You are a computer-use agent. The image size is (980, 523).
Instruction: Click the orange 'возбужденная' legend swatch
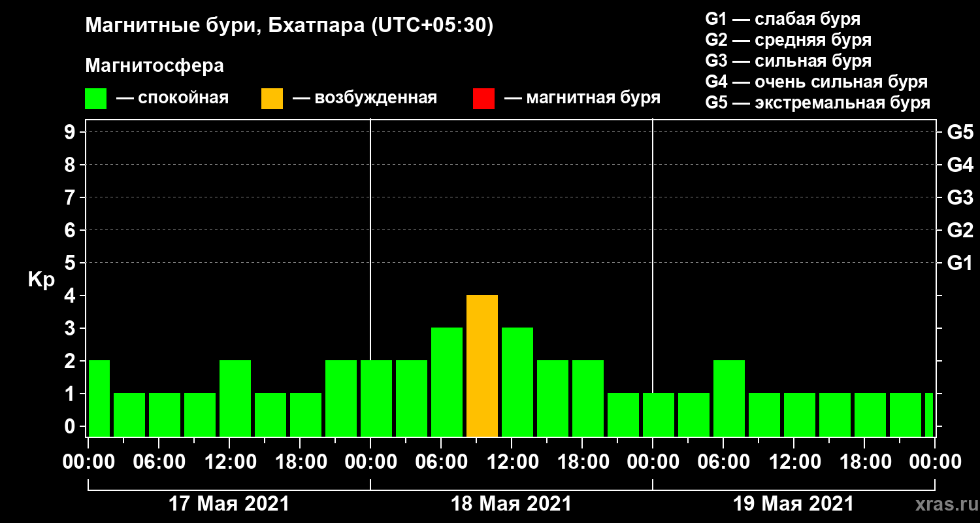pos(272,99)
